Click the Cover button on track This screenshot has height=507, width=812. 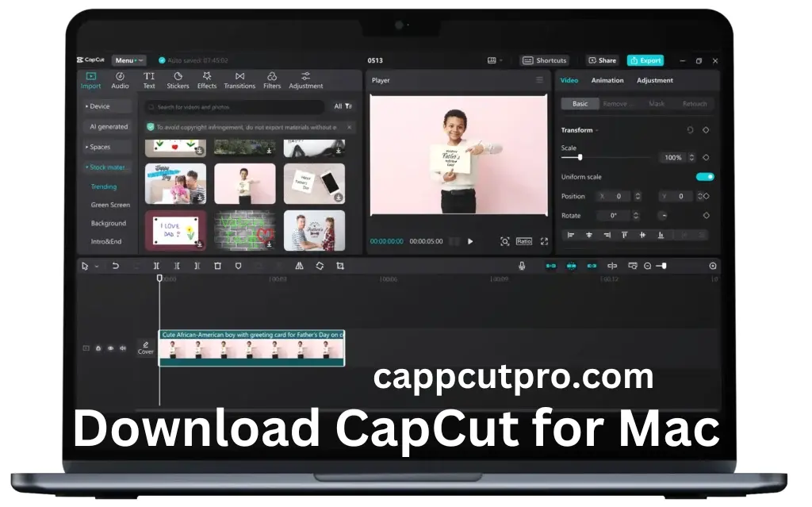[x=146, y=348]
